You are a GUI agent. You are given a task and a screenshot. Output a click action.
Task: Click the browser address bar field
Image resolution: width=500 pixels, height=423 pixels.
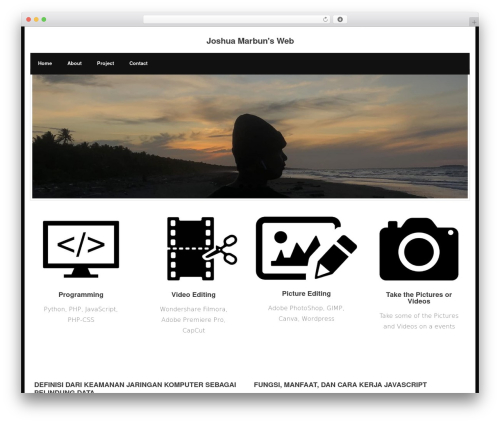pos(237,19)
